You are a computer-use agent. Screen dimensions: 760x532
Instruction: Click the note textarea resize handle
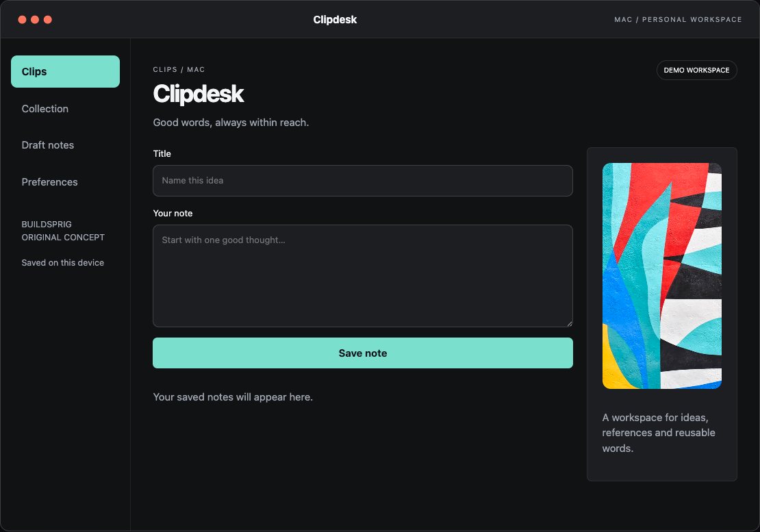[569, 323]
